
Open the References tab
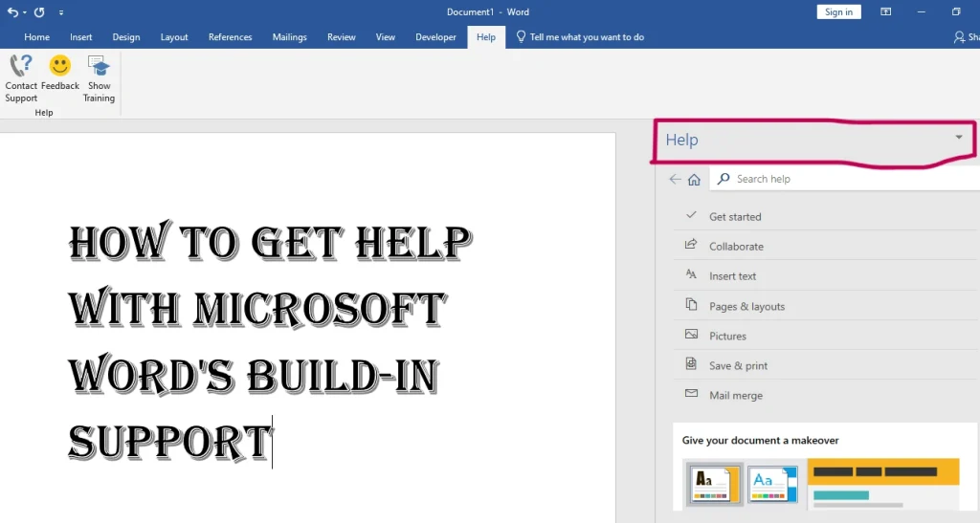point(230,37)
